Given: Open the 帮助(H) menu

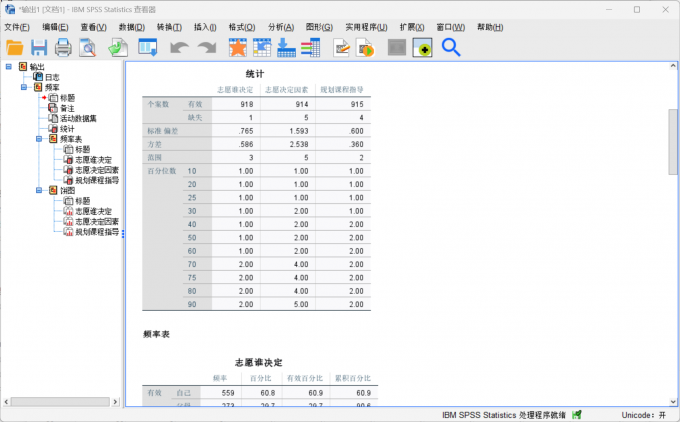Looking at the screenshot, I should tap(490, 27).
